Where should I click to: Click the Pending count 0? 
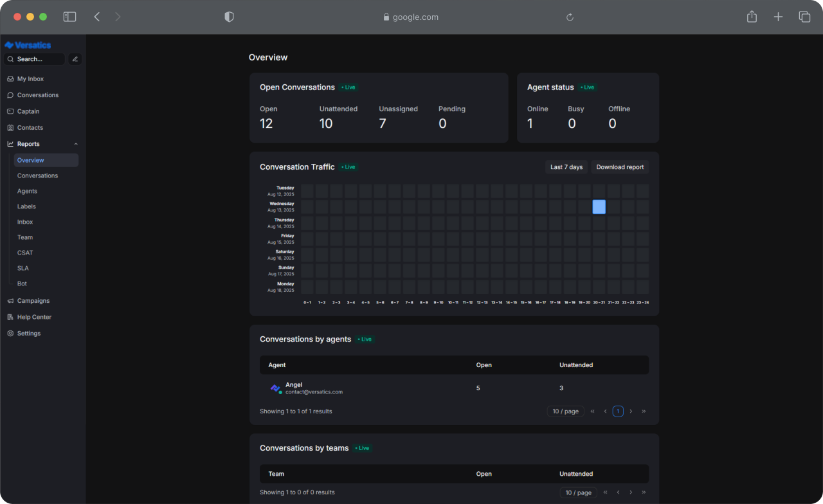tap(442, 123)
